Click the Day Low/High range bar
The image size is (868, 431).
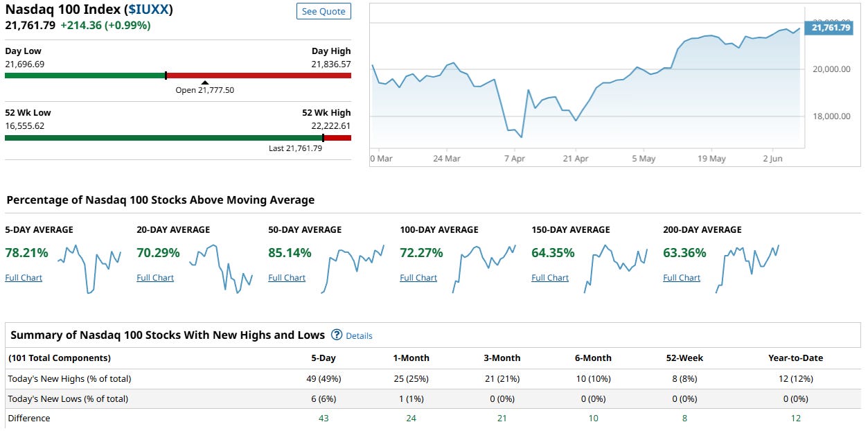178,76
